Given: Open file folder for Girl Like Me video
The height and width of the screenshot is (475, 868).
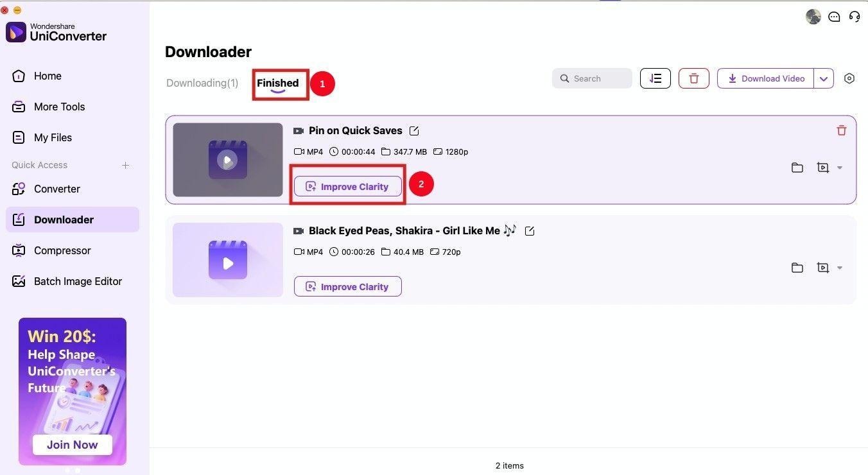Looking at the screenshot, I should (797, 268).
